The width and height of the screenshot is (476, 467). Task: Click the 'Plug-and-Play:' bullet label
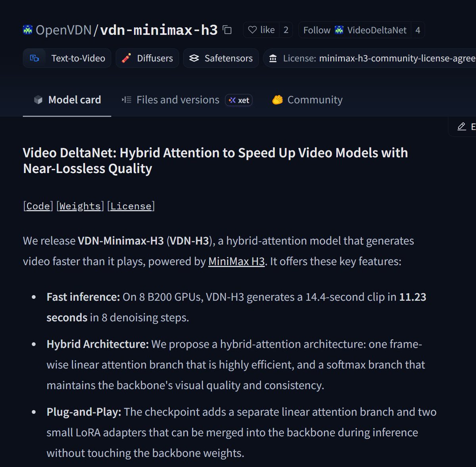84,412
